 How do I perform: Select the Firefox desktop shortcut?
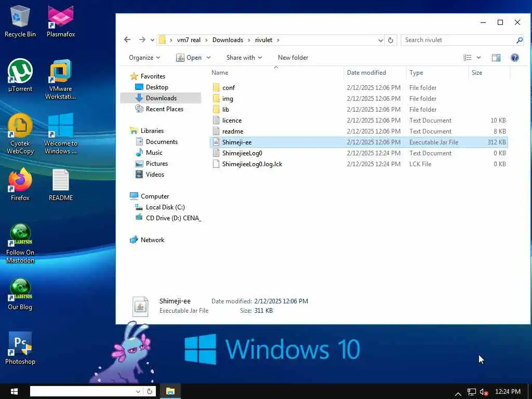[20, 184]
